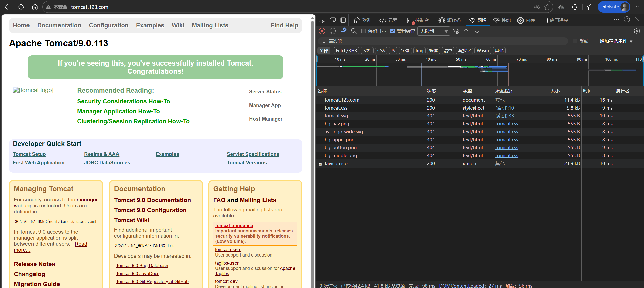Toggle the device emulation icon
The height and width of the screenshot is (288, 644).
pyautogui.click(x=333, y=20)
